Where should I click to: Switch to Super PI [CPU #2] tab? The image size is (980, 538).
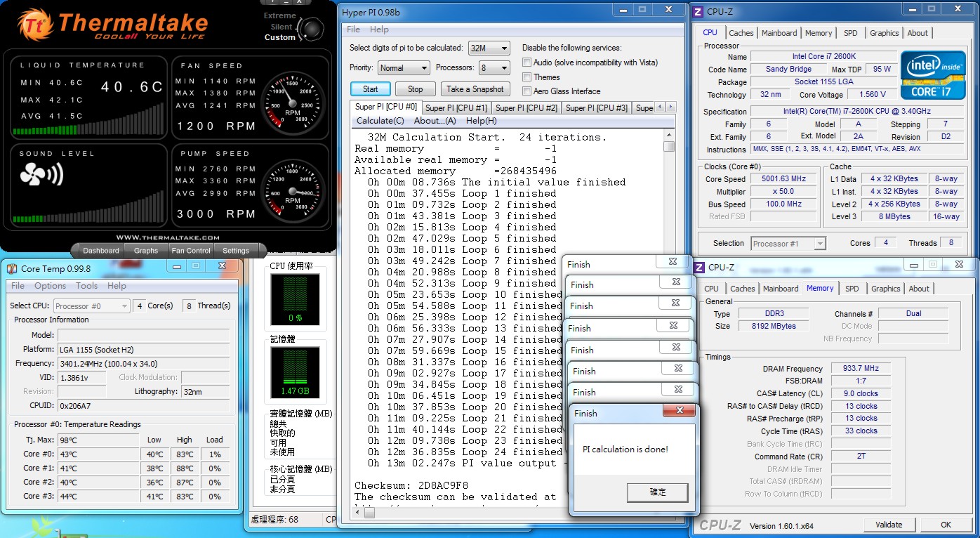[x=527, y=107]
